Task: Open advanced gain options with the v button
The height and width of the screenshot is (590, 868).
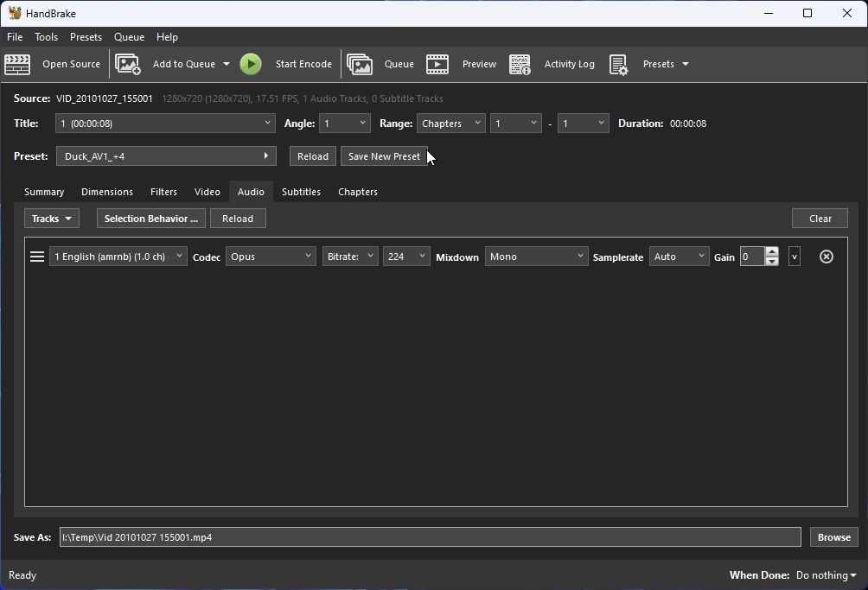Action: (794, 256)
